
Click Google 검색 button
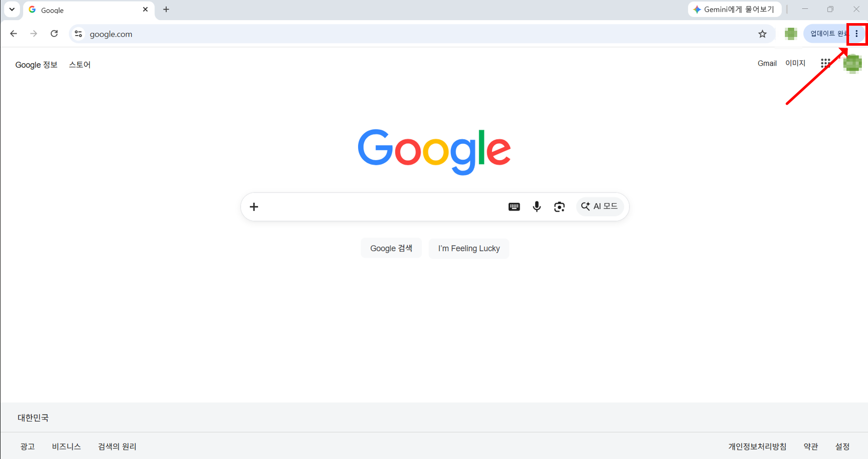pos(391,248)
